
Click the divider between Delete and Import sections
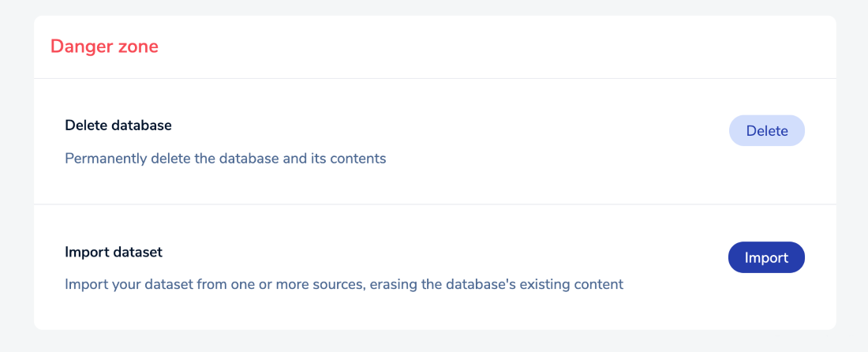click(435, 204)
